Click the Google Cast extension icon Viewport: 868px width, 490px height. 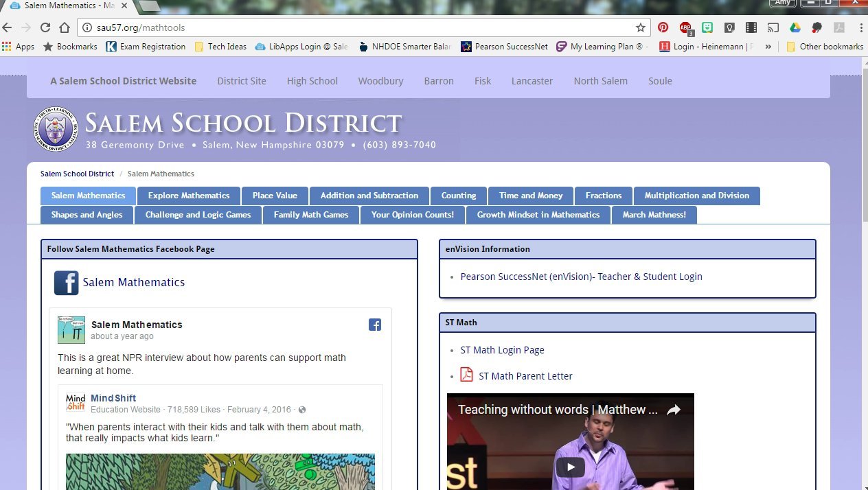(773, 28)
